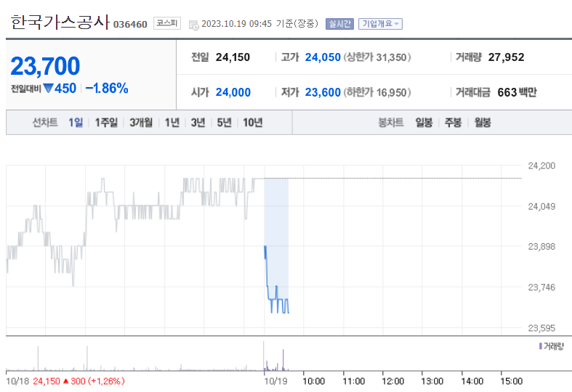The image size is (572, 392).
Task: Click the 실시간 button
Action: click(339, 24)
